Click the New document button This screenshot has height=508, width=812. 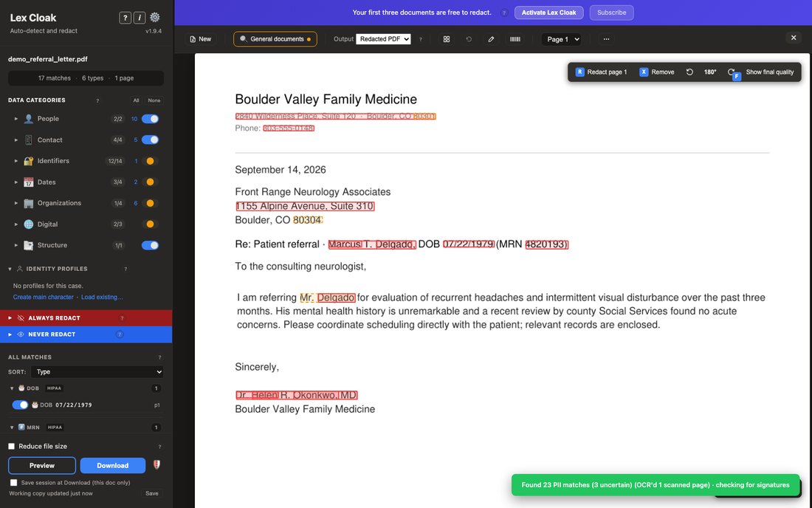tap(200, 39)
